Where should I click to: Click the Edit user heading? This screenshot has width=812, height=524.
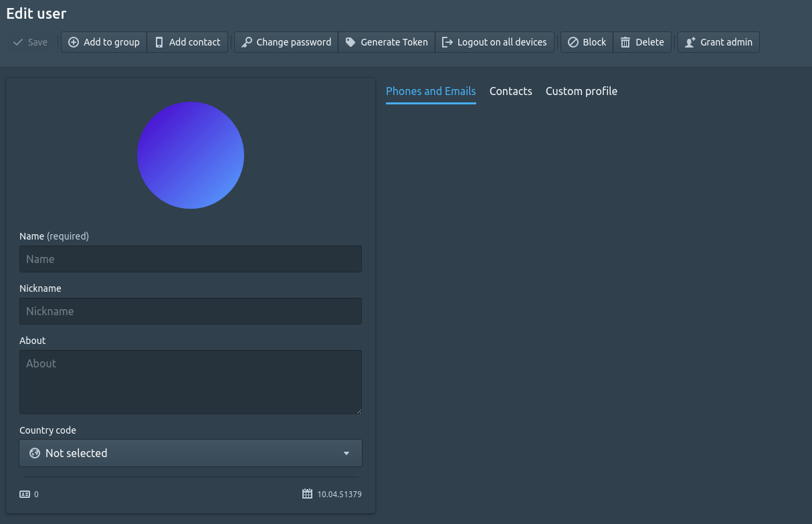pyautogui.click(x=36, y=13)
